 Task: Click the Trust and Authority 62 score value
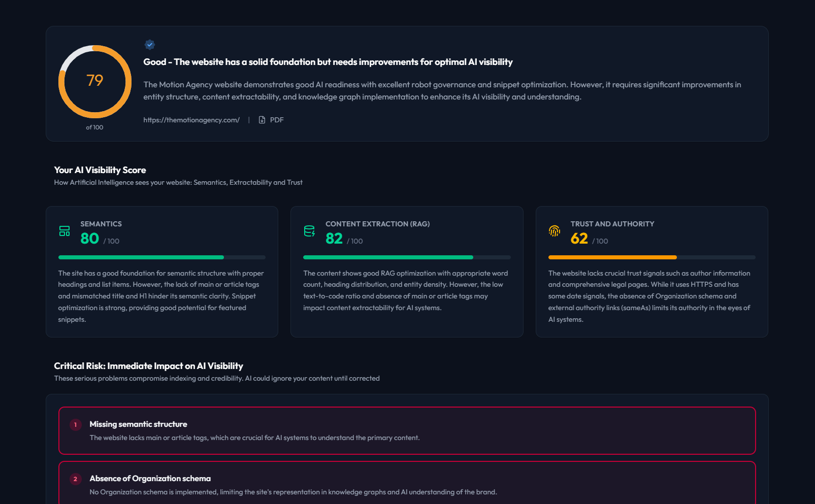tap(579, 239)
